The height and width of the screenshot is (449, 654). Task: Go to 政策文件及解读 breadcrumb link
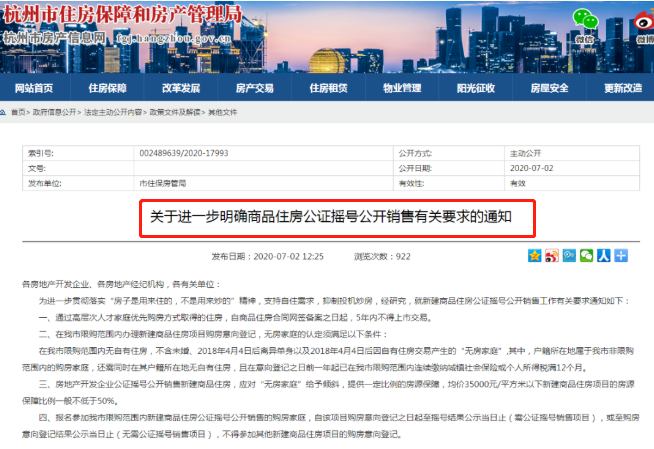pyautogui.click(x=175, y=112)
